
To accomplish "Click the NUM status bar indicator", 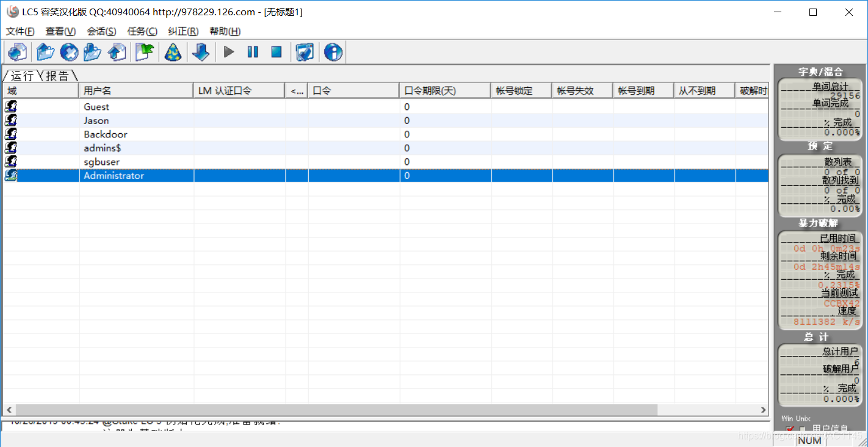I will click(809, 440).
